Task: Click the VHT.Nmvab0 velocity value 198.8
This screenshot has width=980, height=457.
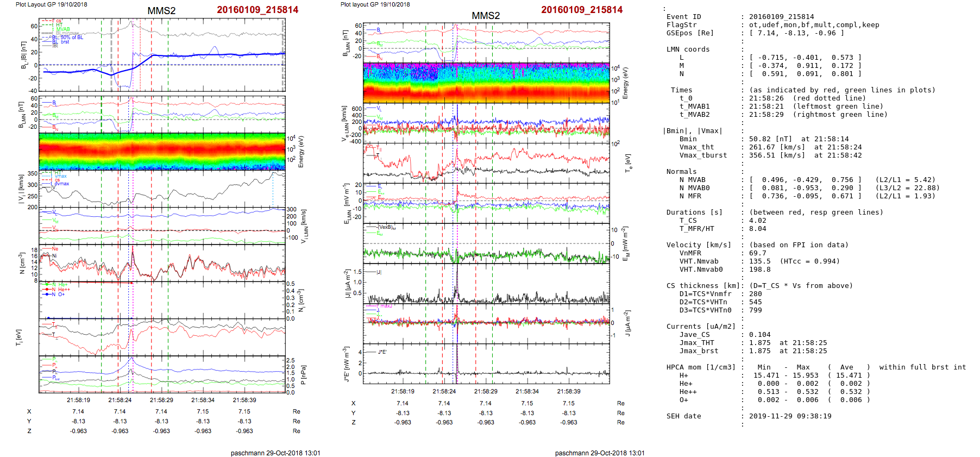Action: click(x=759, y=270)
